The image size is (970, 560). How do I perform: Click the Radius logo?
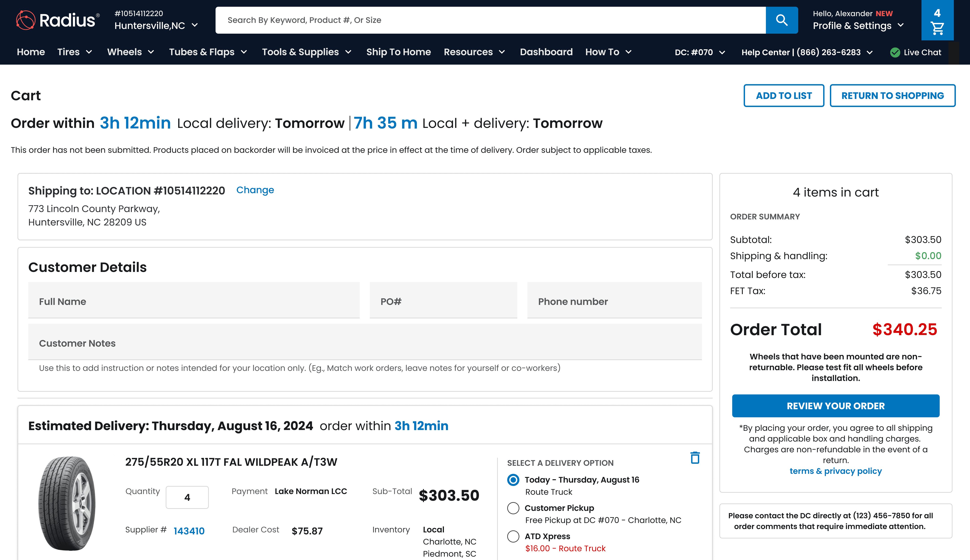coord(58,20)
